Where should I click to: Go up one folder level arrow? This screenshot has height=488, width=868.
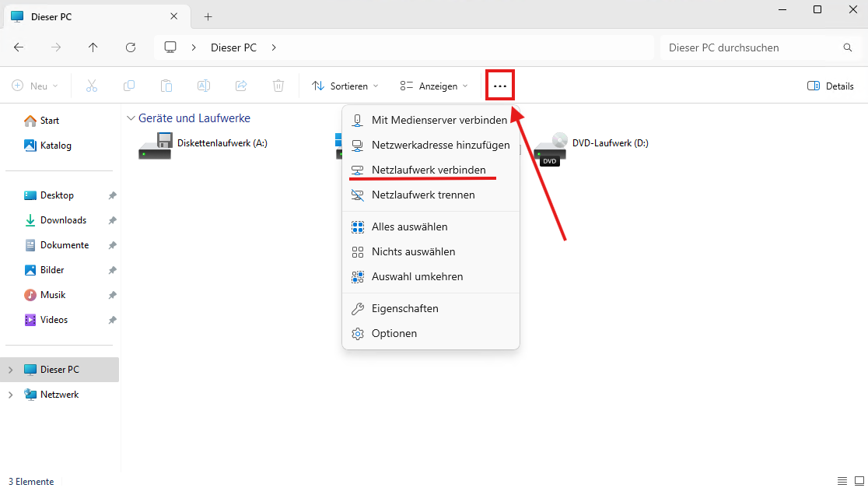[93, 47]
